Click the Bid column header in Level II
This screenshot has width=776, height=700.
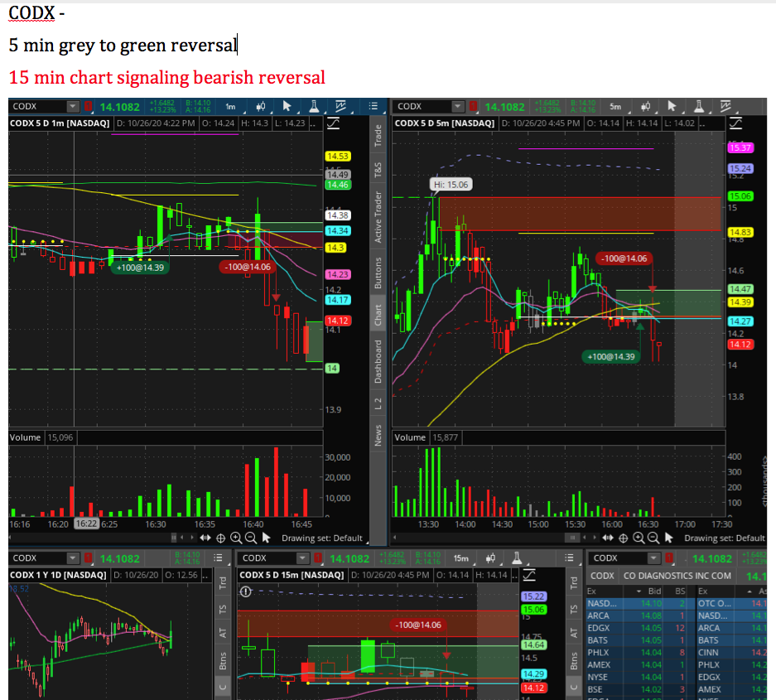tap(654, 591)
